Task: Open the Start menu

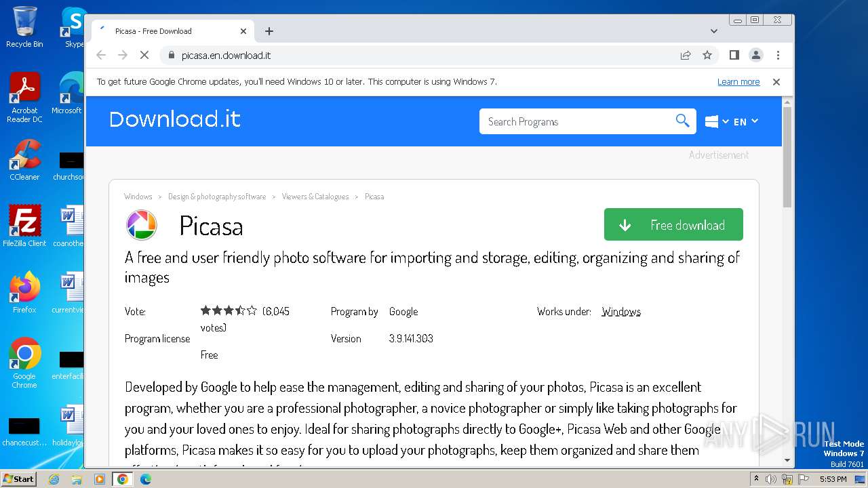Action: pos(18,479)
